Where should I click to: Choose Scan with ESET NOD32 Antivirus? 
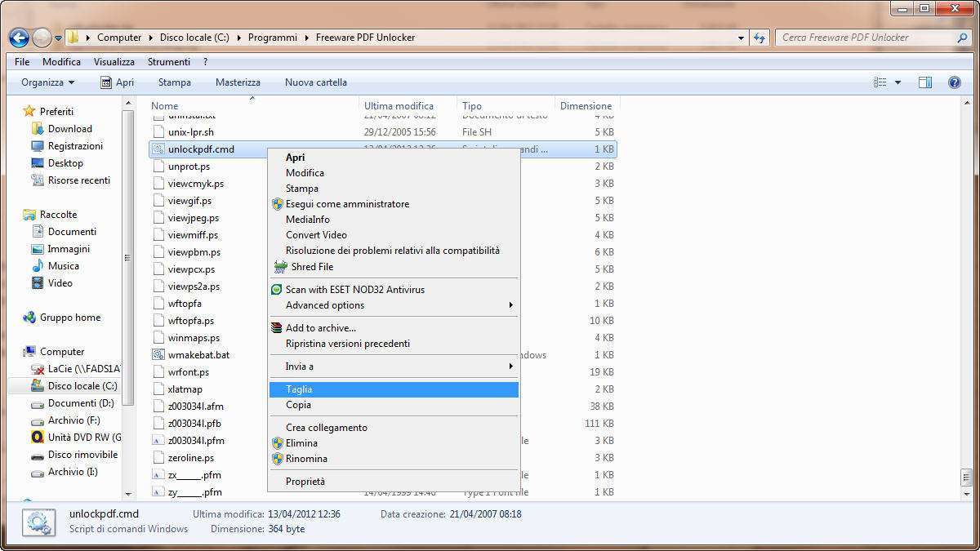pos(354,290)
